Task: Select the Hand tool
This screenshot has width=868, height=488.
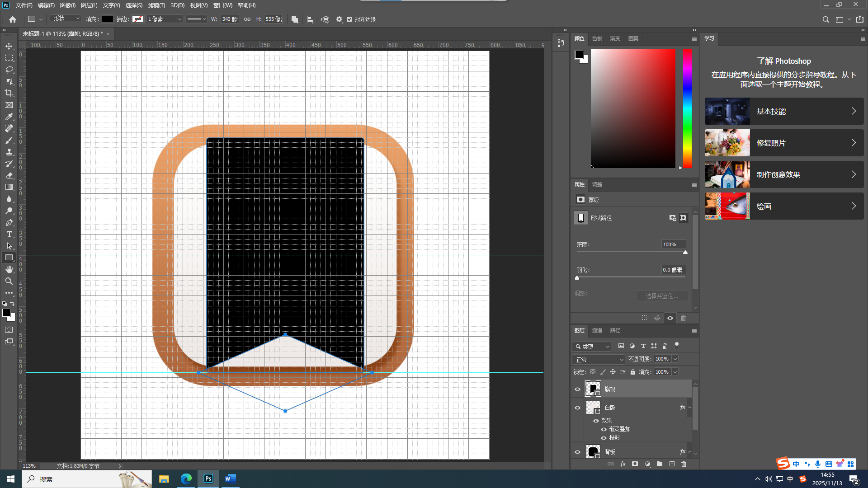Action: 9,269
